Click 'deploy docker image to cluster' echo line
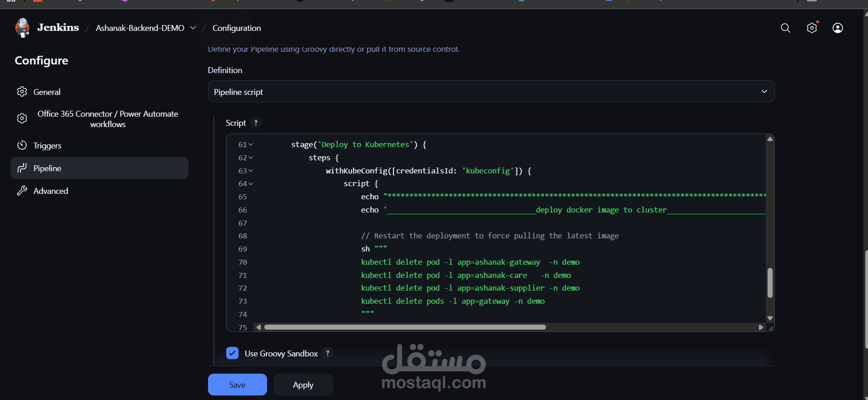Image resolution: width=868 pixels, height=400 pixels. (x=563, y=210)
